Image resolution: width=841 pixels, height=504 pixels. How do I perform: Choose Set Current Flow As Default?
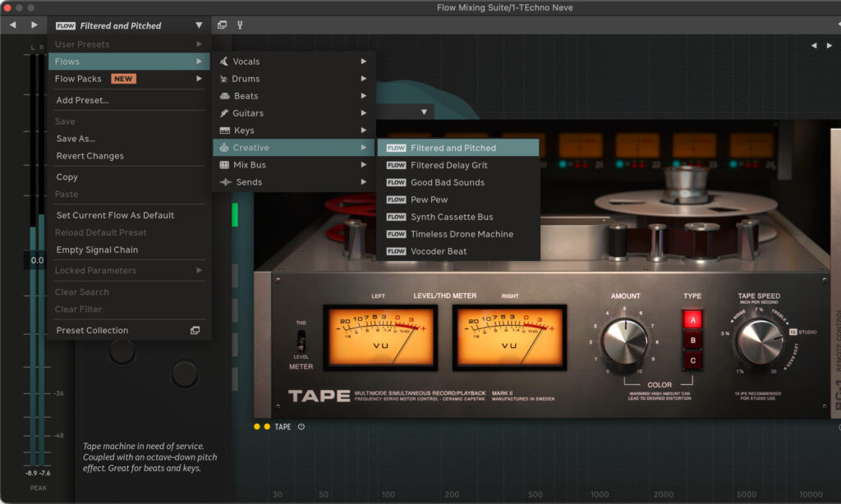point(115,215)
